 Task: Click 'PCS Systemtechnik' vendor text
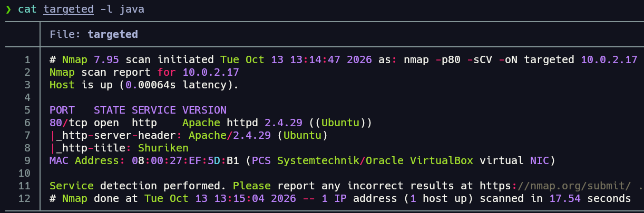(x=306, y=160)
